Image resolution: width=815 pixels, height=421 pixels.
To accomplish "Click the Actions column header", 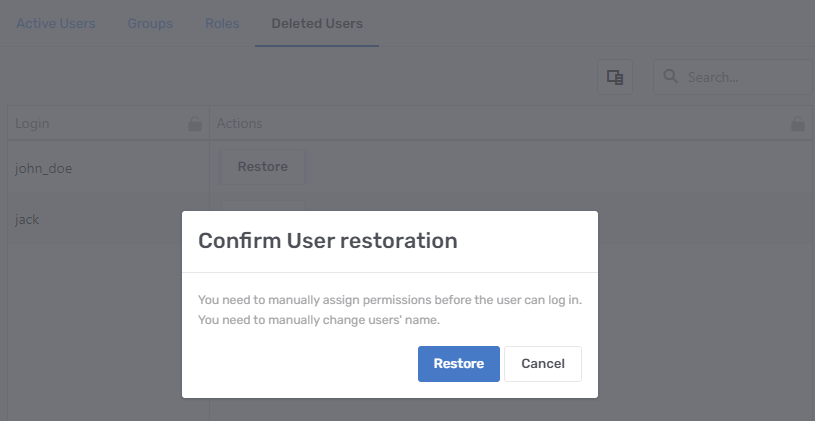I will click(x=240, y=124).
